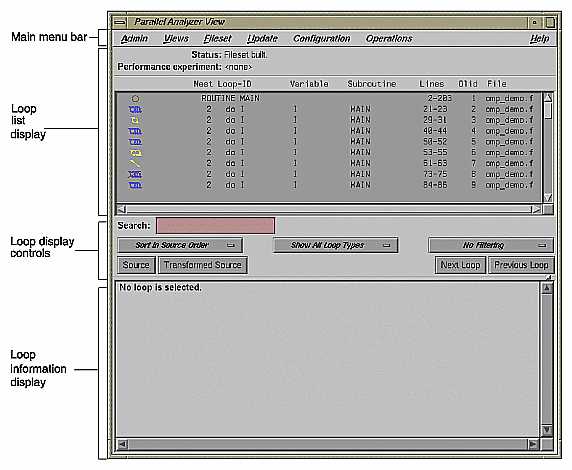The width and height of the screenshot is (572, 470).
Task: Open the Configuration menu
Action: [x=321, y=38]
